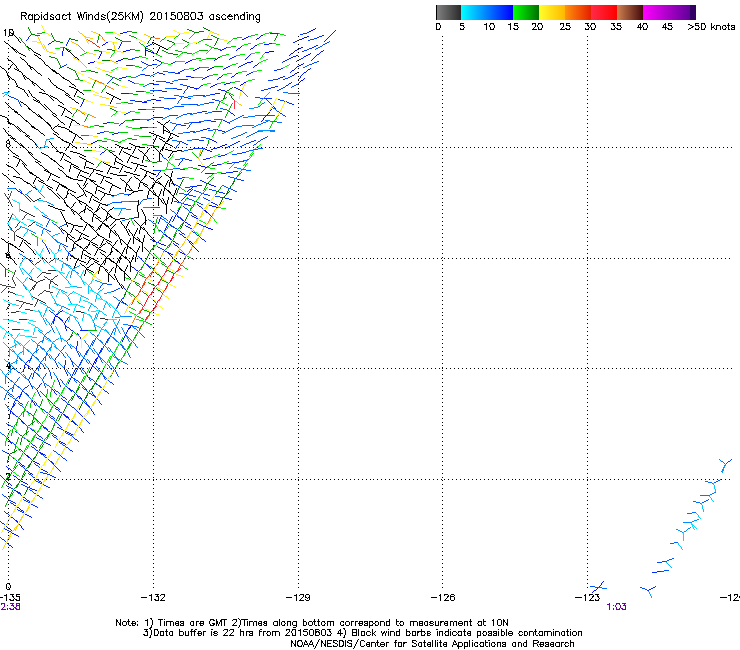Click the NOAA/NESDIS credit line
The height and width of the screenshot is (650, 740).
coord(432,644)
